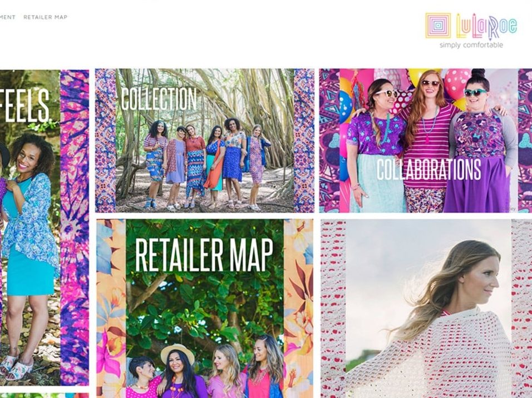Image resolution: width=532 pixels, height=398 pixels.
Task: Select the six women under banyan trees photo
Action: point(205,141)
